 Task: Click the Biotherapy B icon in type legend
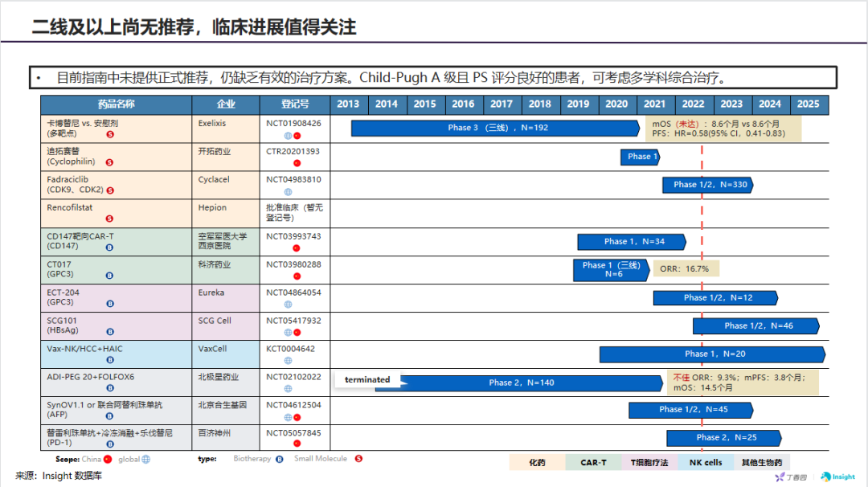tap(280, 460)
